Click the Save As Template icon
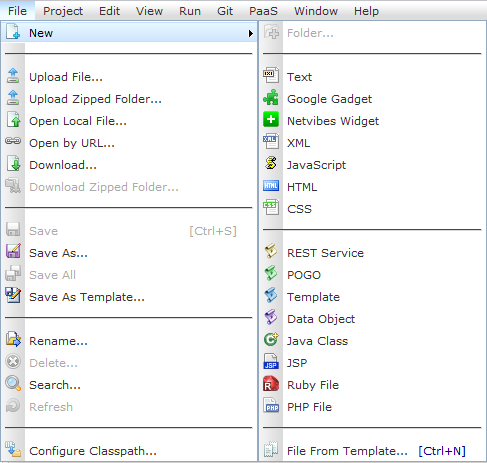 (13, 296)
